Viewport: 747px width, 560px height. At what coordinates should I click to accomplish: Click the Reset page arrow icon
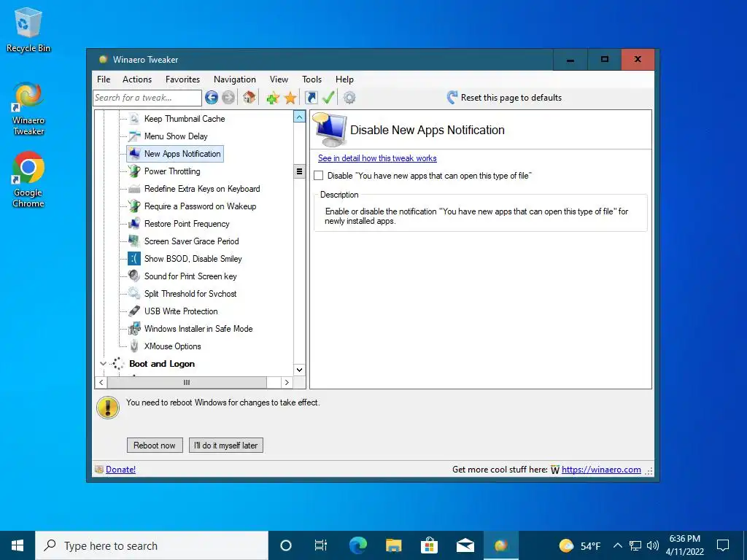coord(452,98)
